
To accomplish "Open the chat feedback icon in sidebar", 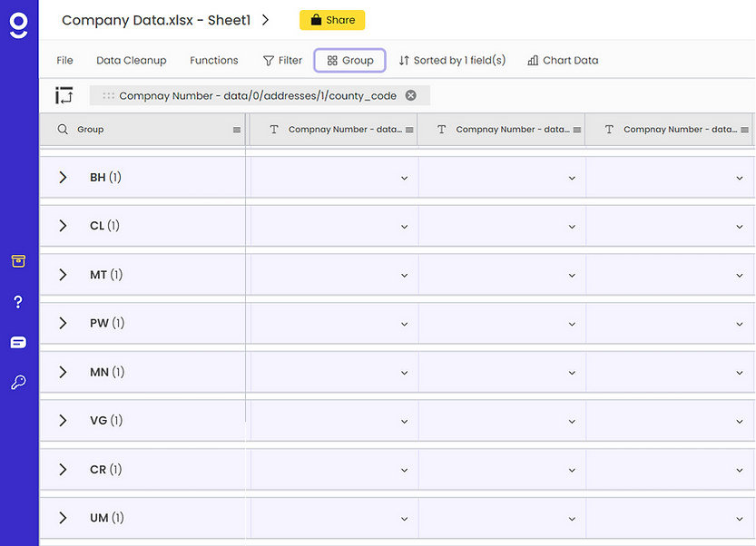I will pyautogui.click(x=19, y=342).
